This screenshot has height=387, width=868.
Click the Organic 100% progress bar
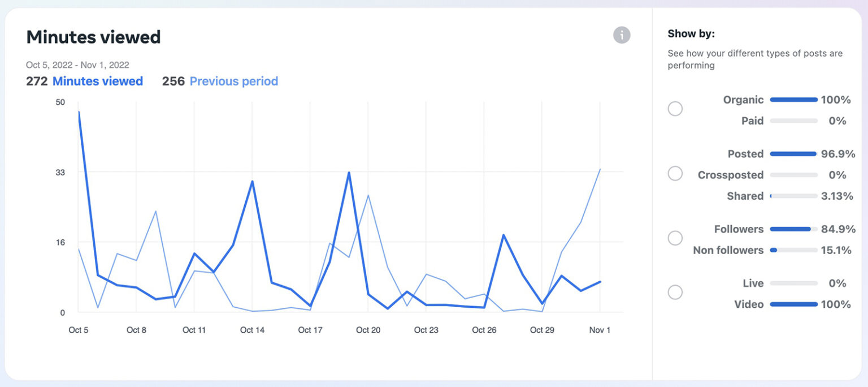pos(793,100)
